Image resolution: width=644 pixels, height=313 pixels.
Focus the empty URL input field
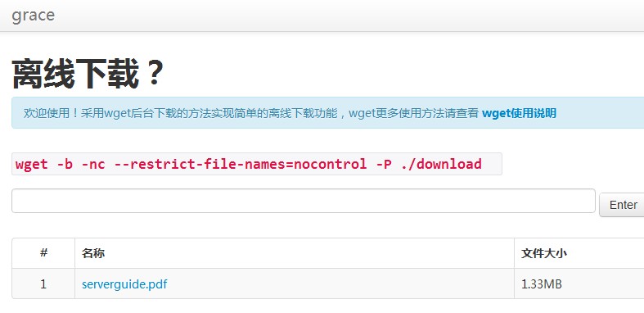pyautogui.click(x=304, y=201)
